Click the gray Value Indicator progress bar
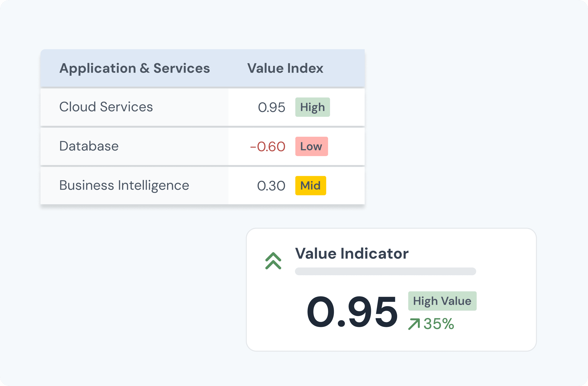 (385, 271)
